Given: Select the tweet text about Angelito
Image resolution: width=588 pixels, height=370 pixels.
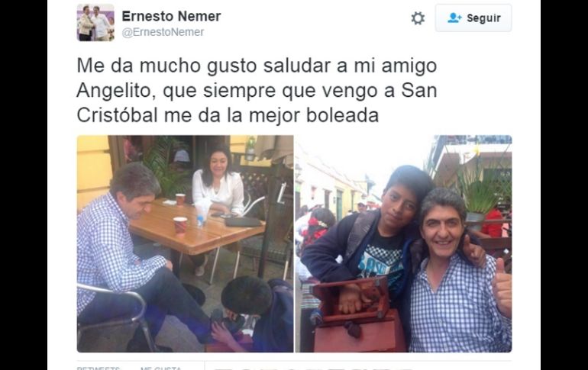Looking at the screenshot, I should [257, 90].
